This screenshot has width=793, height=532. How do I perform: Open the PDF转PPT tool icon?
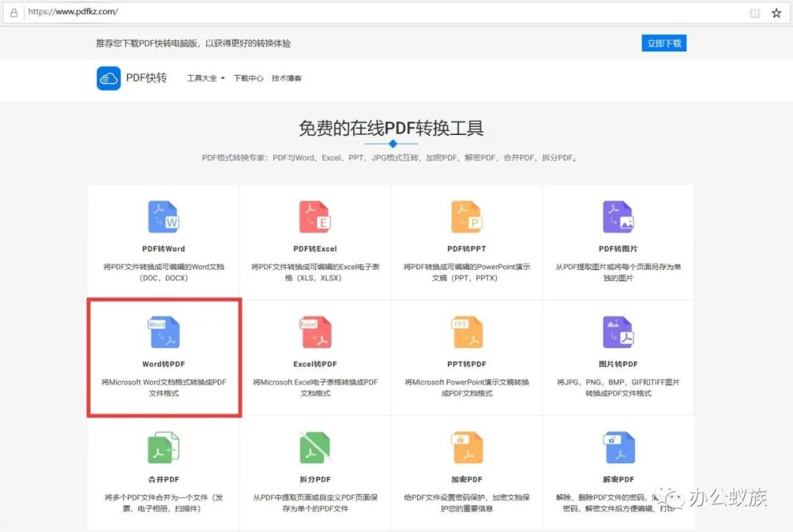click(x=467, y=216)
